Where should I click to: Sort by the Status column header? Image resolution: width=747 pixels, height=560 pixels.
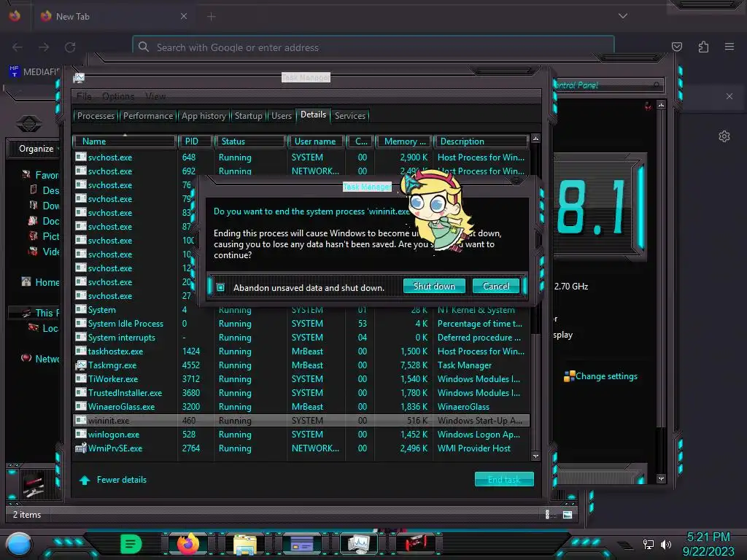click(250, 141)
